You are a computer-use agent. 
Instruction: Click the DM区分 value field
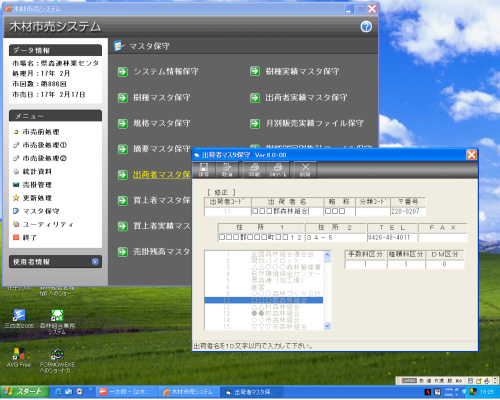coord(445,264)
